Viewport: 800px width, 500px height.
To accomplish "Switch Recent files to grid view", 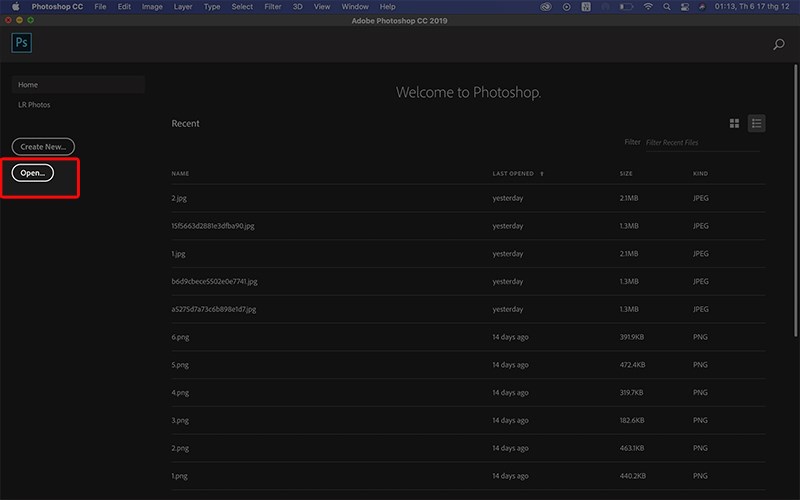I will point(734,123).
